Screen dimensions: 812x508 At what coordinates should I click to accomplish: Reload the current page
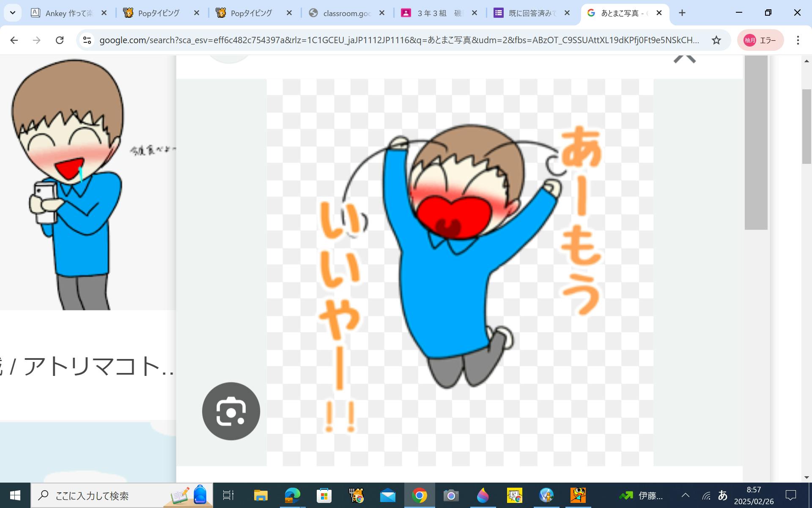tap(60, 40)
